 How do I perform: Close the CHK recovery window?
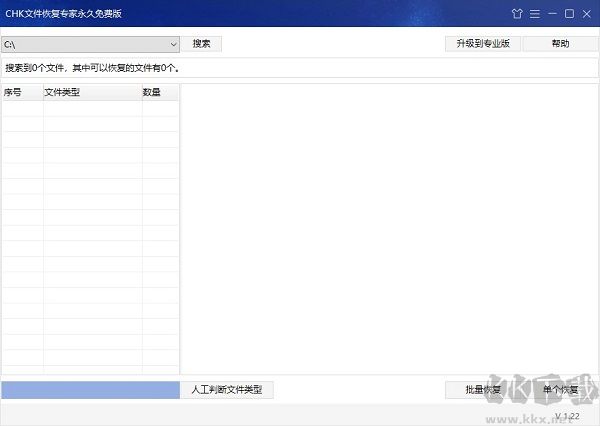(587, 14)
